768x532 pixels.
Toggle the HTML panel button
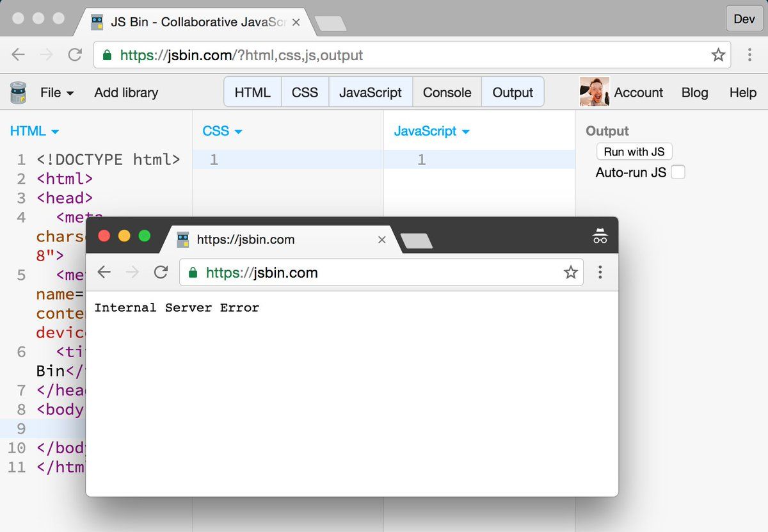(253, 92)
